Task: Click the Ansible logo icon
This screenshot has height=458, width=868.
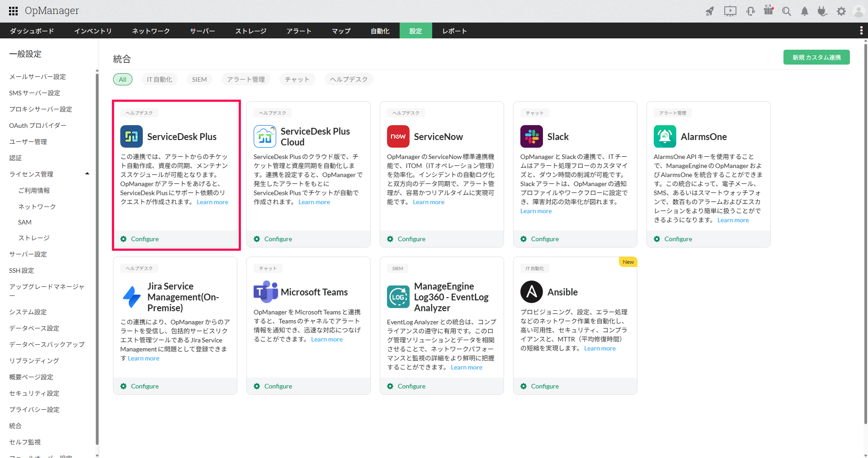Action: [x=531, y=292]
